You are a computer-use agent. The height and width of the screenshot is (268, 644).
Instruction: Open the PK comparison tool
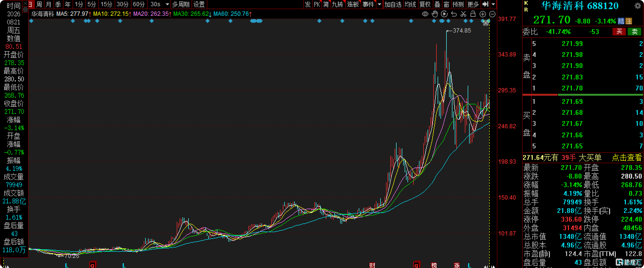pyautogui.click(x=317, y=4)
